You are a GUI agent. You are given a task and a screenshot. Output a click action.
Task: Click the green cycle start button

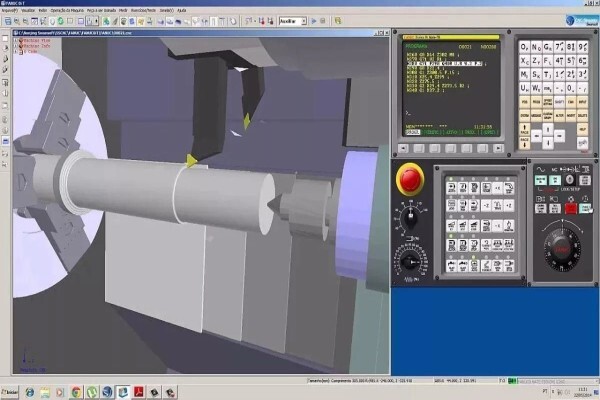pos(584,208)
